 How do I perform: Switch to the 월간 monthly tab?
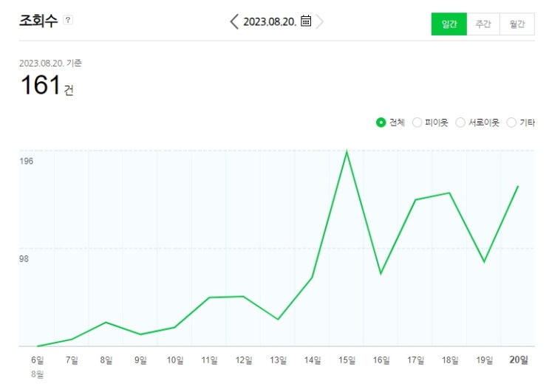click(517, 24)
